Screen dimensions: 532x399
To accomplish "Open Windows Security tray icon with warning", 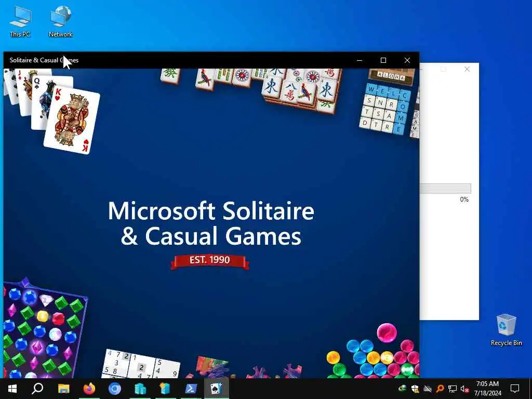I will [x=415, y=389].
